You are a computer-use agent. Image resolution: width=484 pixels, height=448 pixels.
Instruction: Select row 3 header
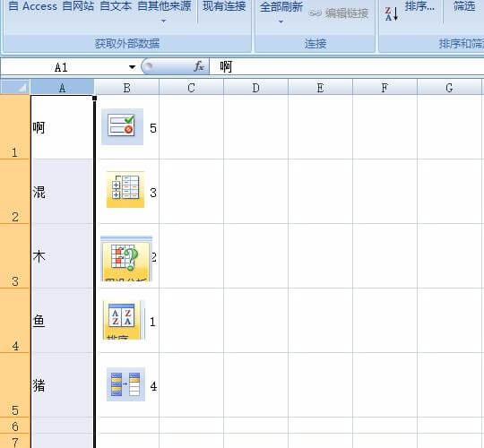15,256
